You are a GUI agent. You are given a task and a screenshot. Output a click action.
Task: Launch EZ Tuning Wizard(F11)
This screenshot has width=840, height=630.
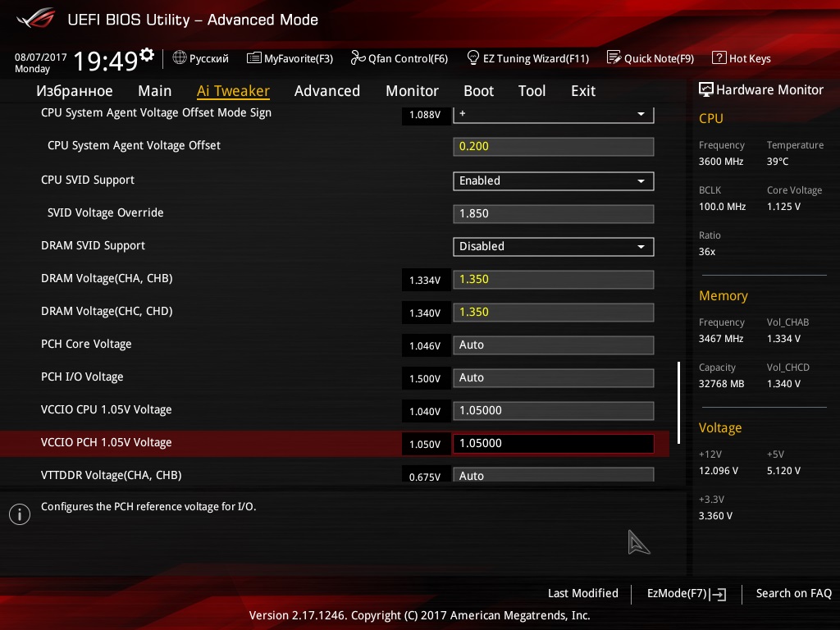[528, 58]
